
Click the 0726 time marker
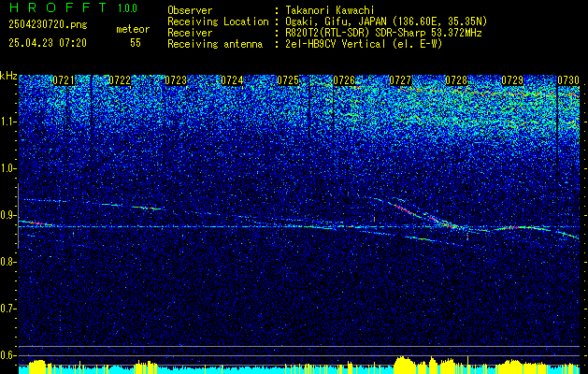(x=344, y=80)
